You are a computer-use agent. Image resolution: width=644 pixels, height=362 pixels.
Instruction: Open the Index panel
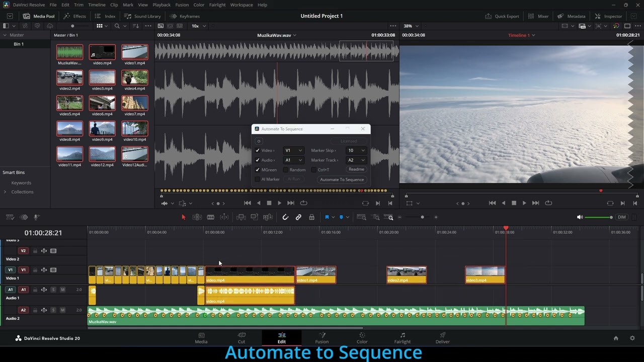(x=105, y=16)
